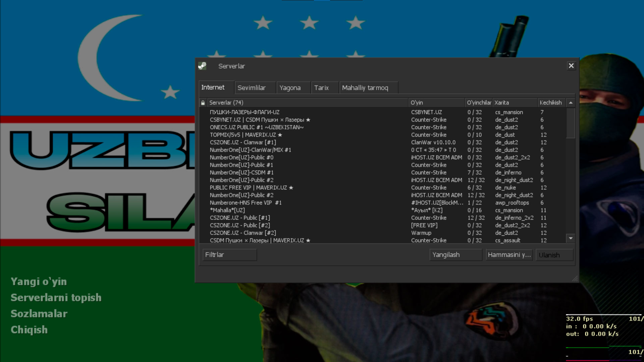Click the awp_rooftops map cell
The height and width of the screenshot is (362, 644).
tap(512, 203)
